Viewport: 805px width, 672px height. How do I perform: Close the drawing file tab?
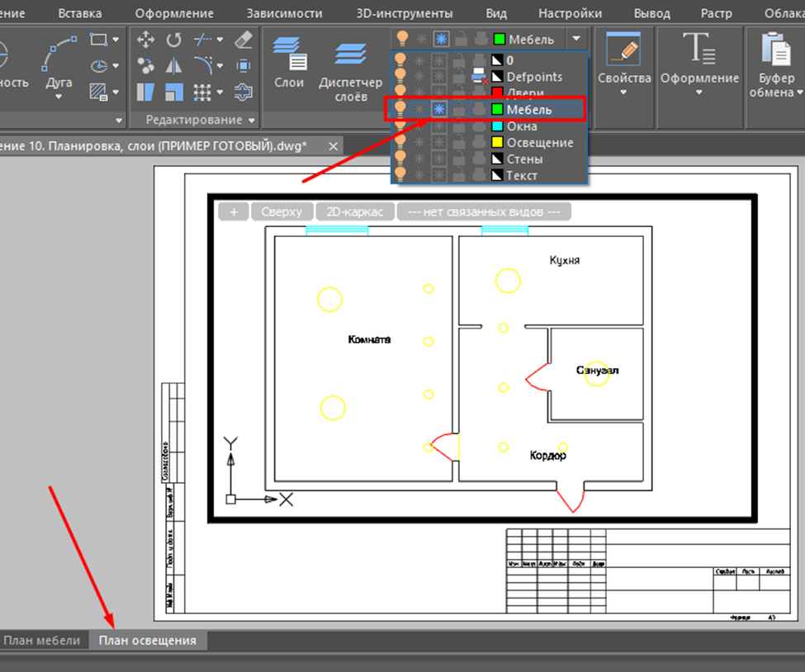point(333,146)
